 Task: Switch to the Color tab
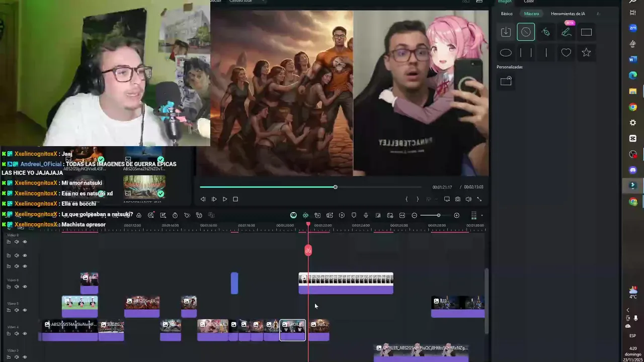pyautogui.click(x=529, y=2)
